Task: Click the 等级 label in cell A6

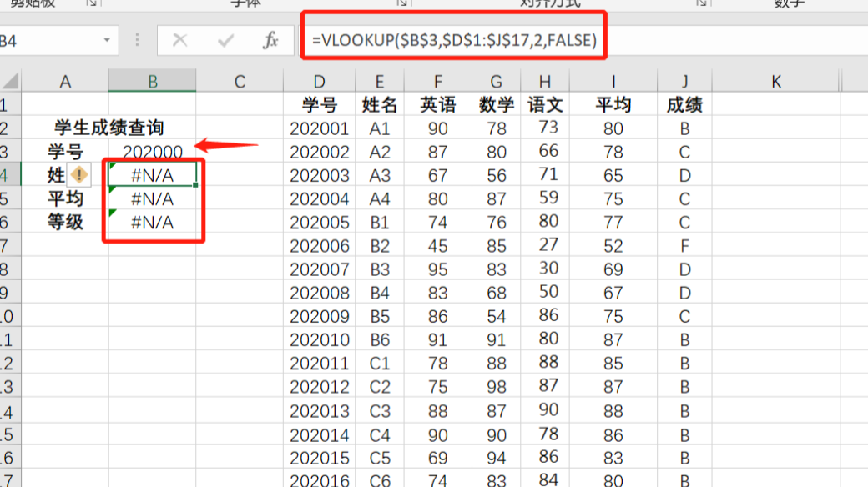Action: pos(65,222)
